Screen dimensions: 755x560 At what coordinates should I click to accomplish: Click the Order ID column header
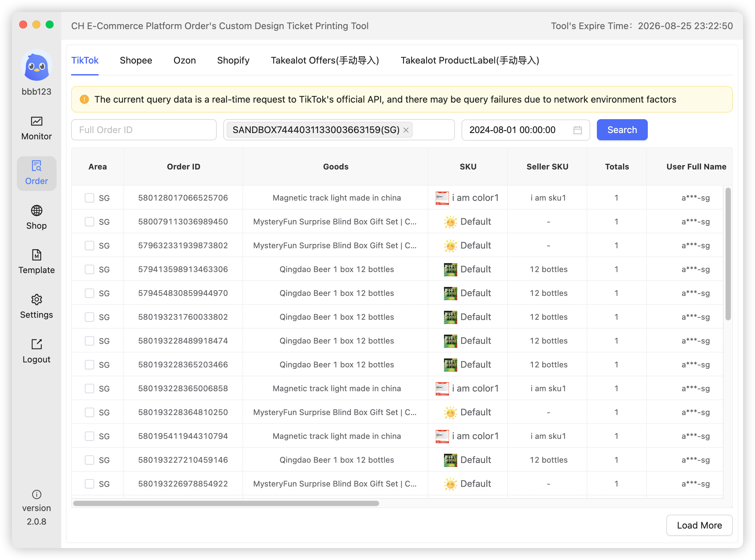tap(184, 167)
